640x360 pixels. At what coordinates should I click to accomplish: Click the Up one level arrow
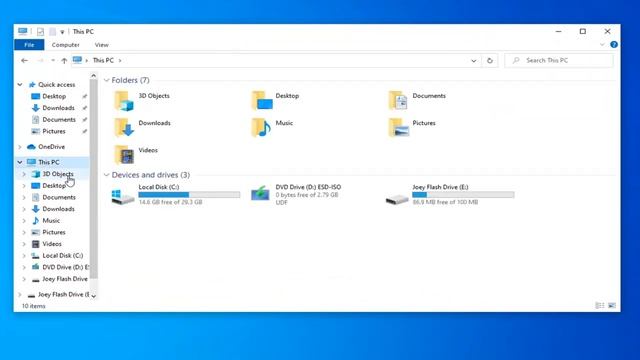pyautogui.click(x=64, y=60)
